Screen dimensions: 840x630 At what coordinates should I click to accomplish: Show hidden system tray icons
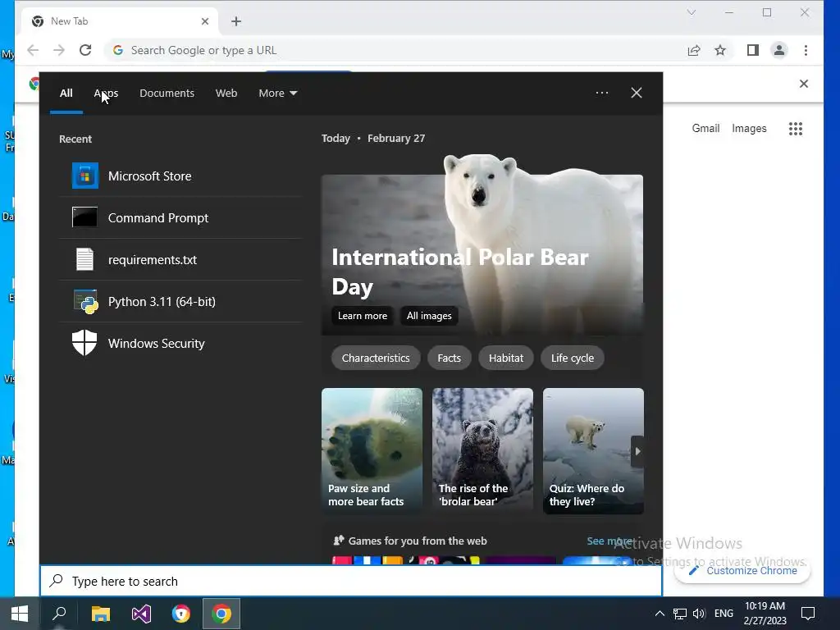click(x=660, y=614)
